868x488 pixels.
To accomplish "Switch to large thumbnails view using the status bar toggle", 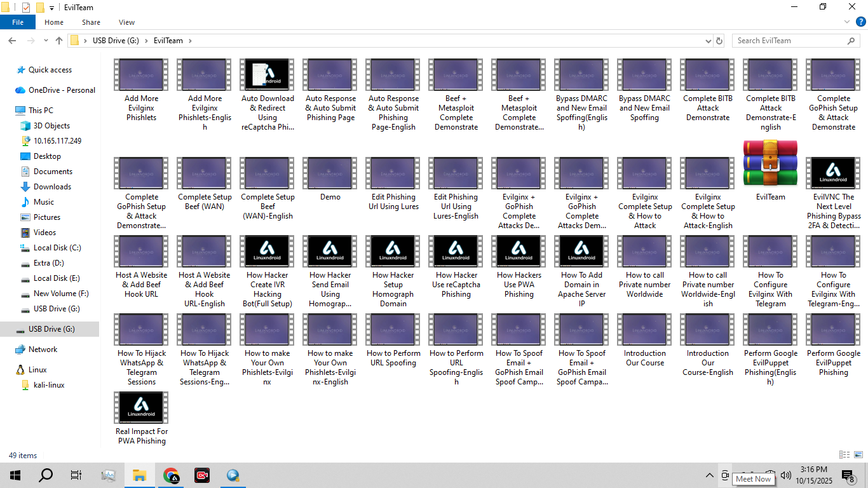I will coord(857,455).
